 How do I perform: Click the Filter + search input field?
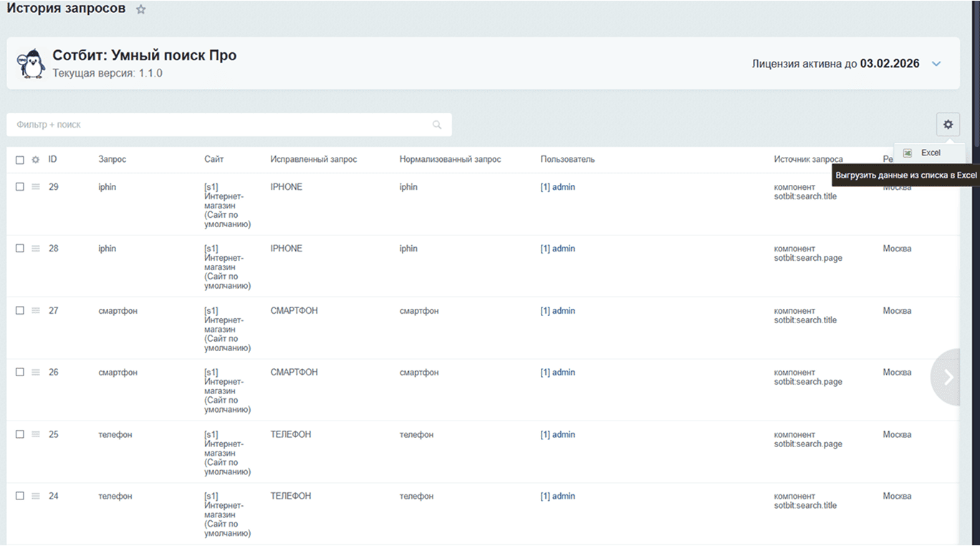229,125
